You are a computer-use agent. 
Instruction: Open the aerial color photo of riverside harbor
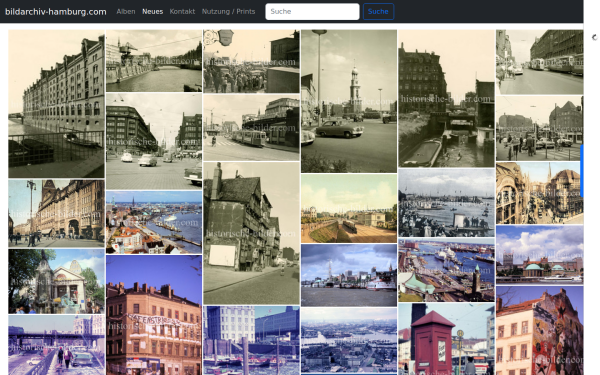[154, 222]
